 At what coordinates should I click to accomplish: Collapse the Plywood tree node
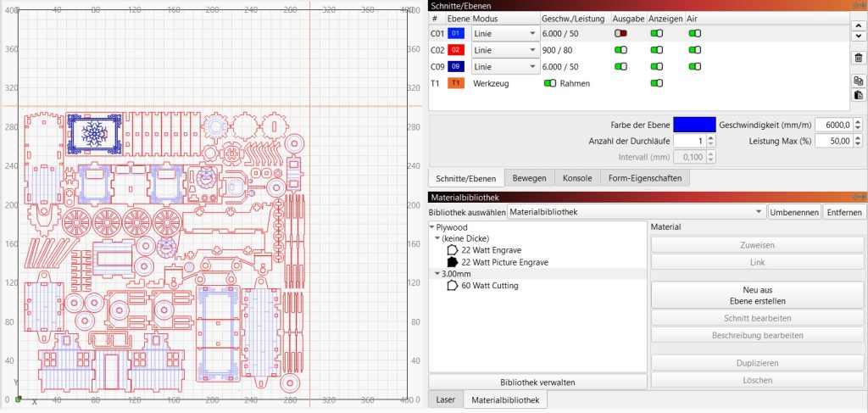pos(432,227)
